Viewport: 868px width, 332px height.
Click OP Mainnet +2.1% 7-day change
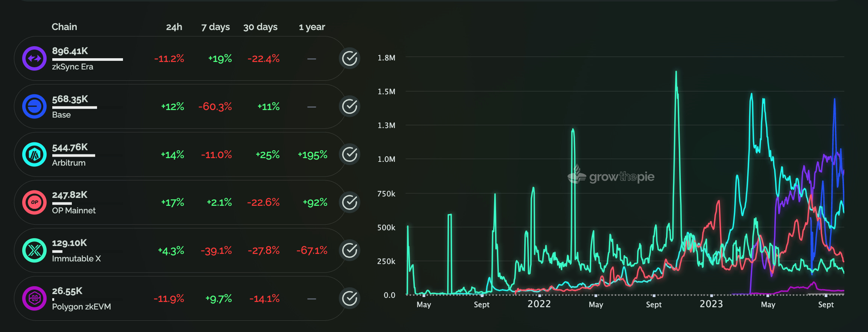[219, 202]
